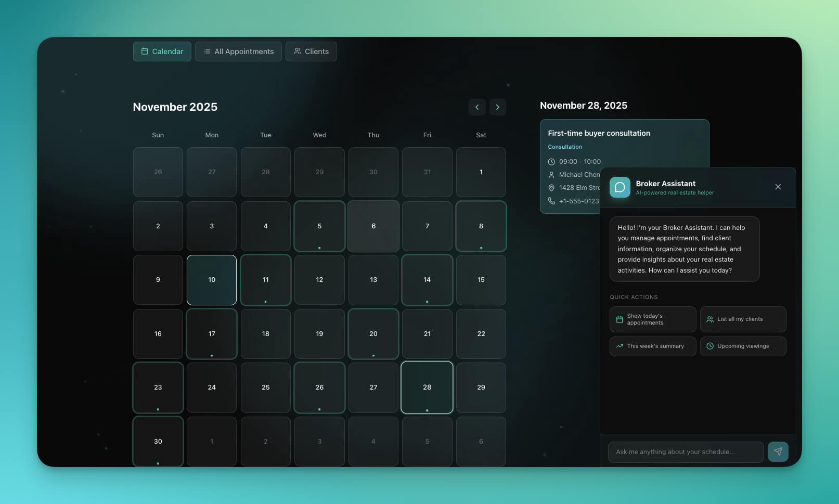
Task: Close the Broker Assistant panel
Action: click(778, 186)
